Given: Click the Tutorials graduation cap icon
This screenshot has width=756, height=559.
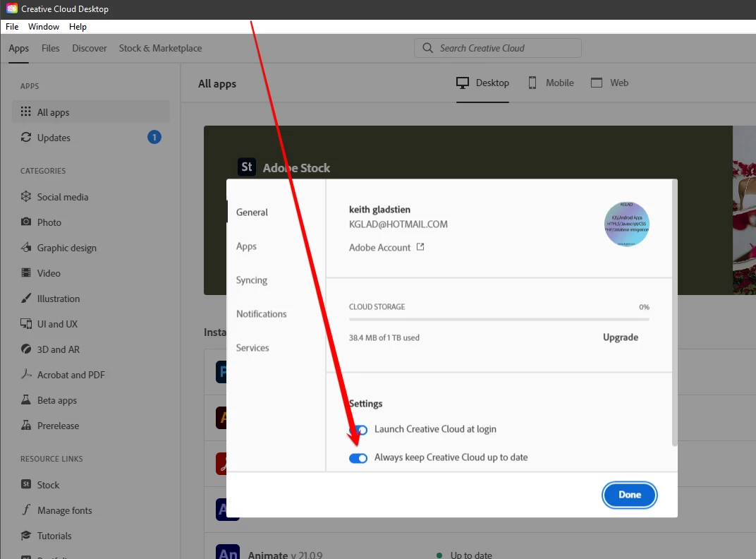Looking at the screenshot, I should pos(26,535).
